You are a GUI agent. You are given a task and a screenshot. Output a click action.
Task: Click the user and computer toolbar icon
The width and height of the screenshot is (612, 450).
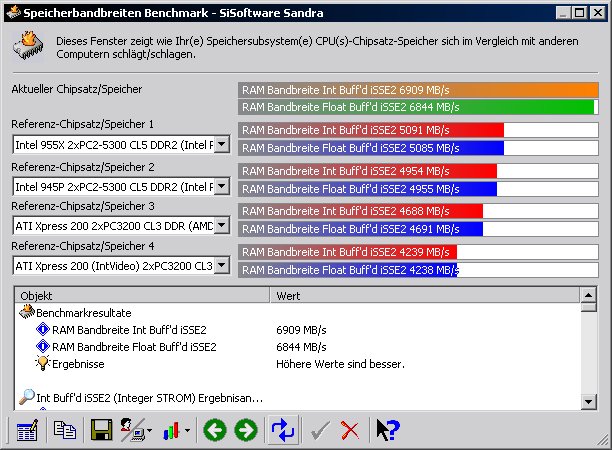point(132,430)
